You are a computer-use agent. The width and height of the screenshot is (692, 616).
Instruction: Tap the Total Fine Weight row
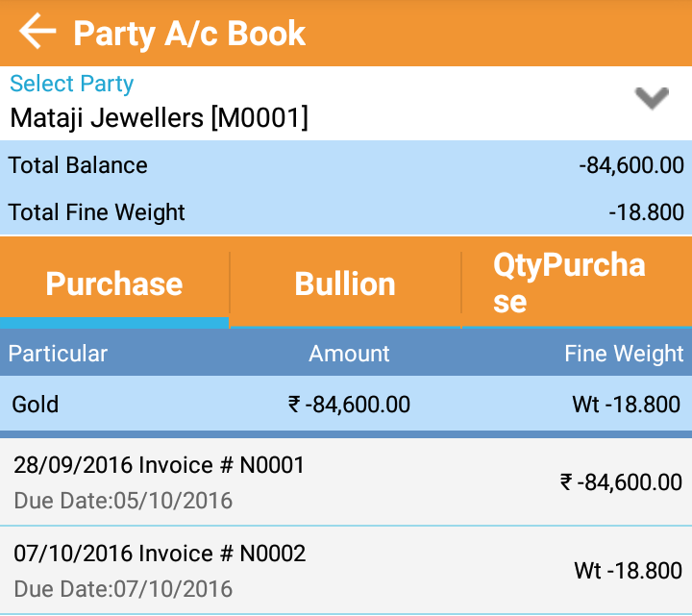(x=97, y=212)
